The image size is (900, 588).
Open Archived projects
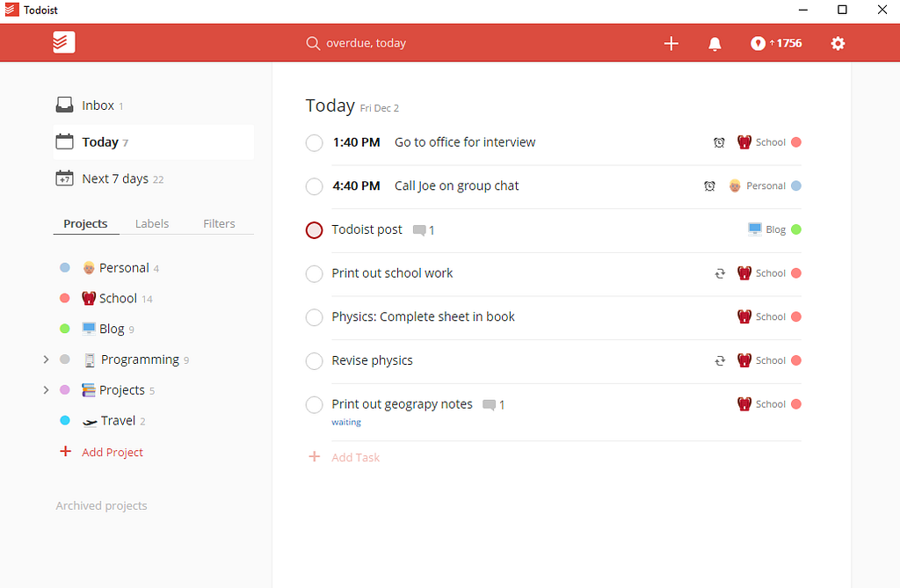coord(101,505)
